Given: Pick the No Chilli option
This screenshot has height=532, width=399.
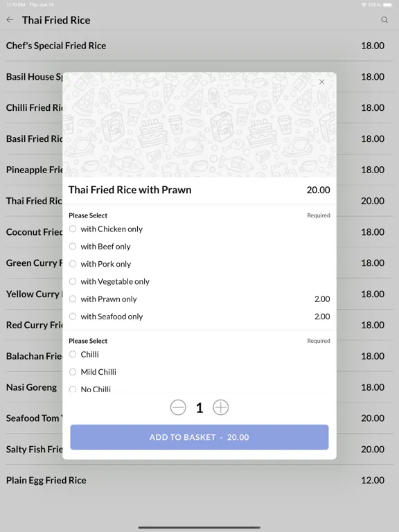Looking at the screenshot, I should click(199, 389).
